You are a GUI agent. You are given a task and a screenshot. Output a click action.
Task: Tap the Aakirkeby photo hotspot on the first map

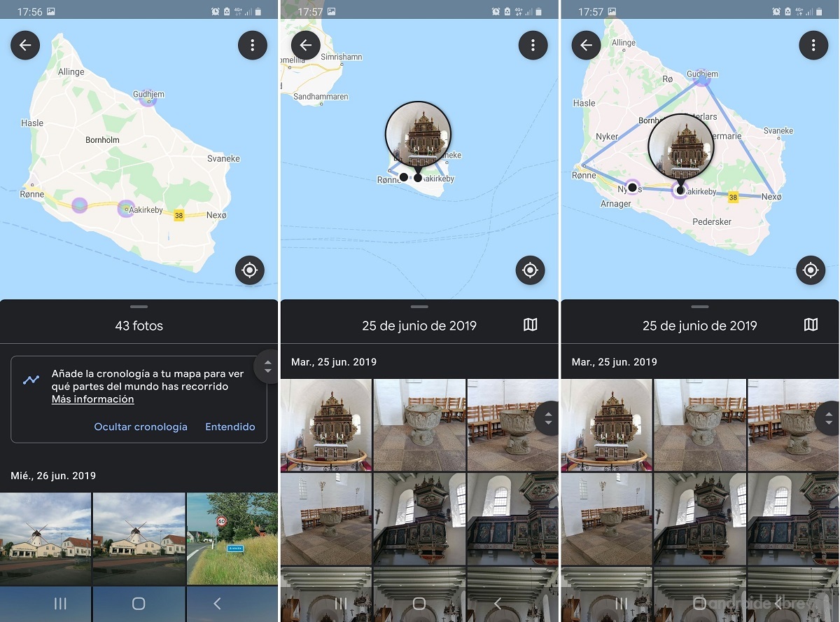click(125, 209)
